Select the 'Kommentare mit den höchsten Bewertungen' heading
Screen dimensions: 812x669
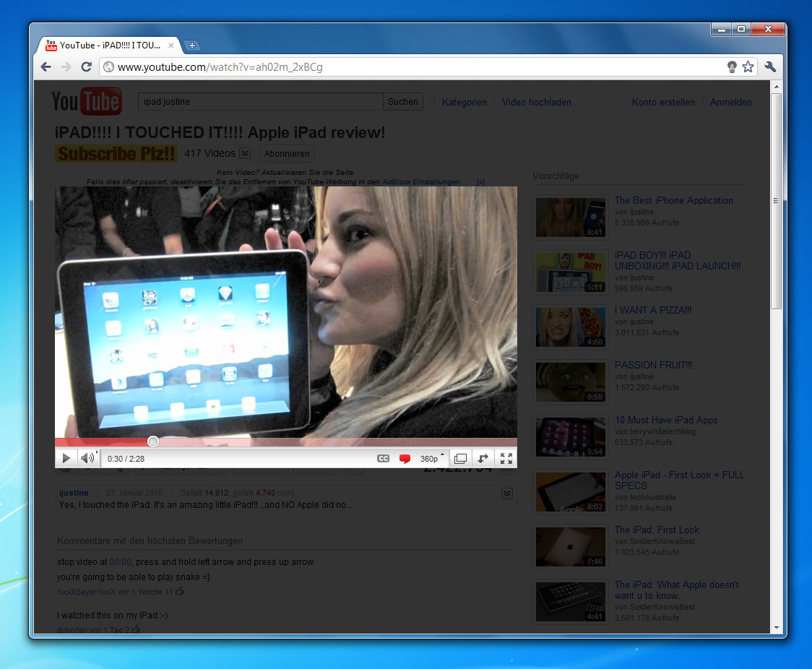pyautogui.click(x=150, y=540)
